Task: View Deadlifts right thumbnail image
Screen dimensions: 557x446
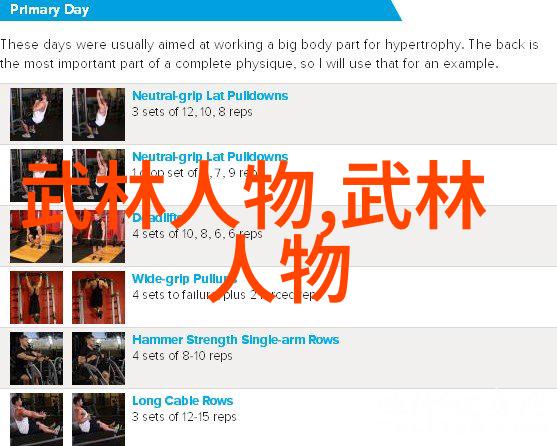Action: click(98, 236)
